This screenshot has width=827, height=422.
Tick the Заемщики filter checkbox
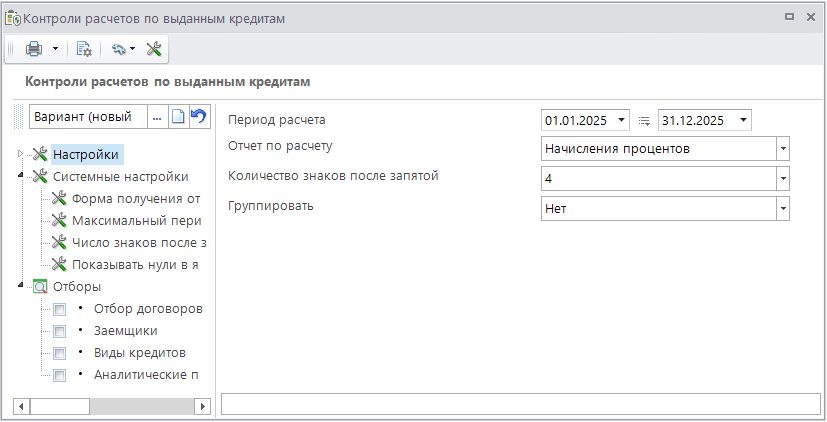coord(60,331)
